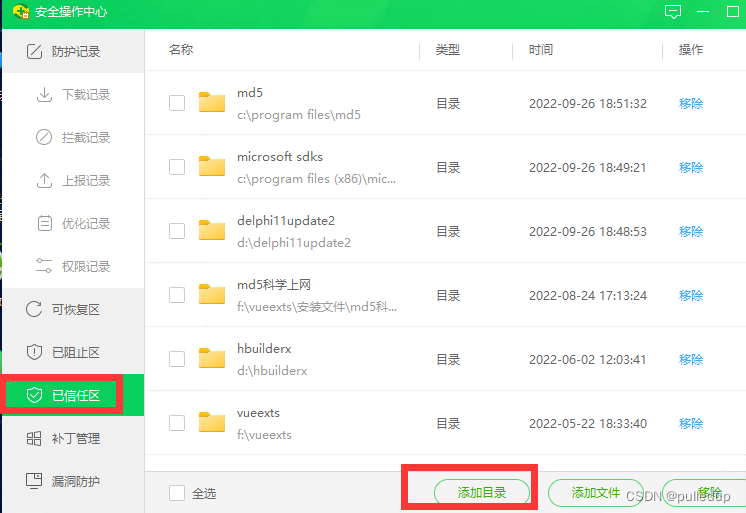Click the 360 logo in title bar
Screen dimensions: 746x513
pos(21,11)
